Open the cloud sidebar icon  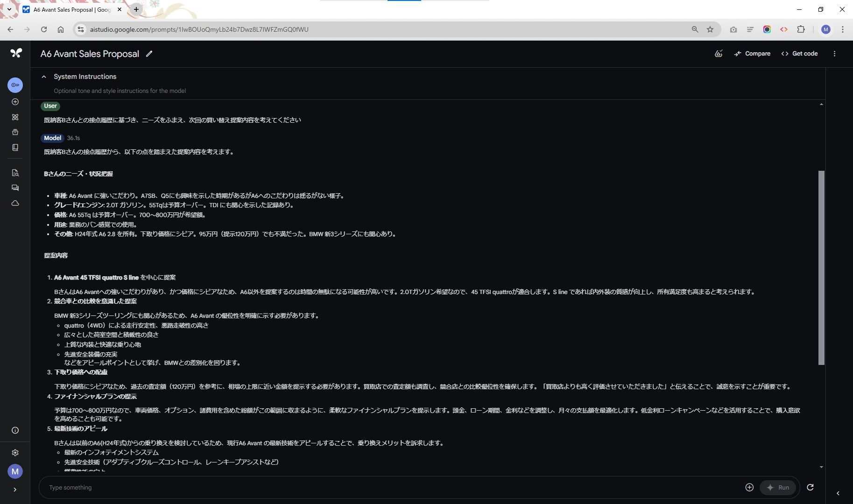click(x=15, y=203)
